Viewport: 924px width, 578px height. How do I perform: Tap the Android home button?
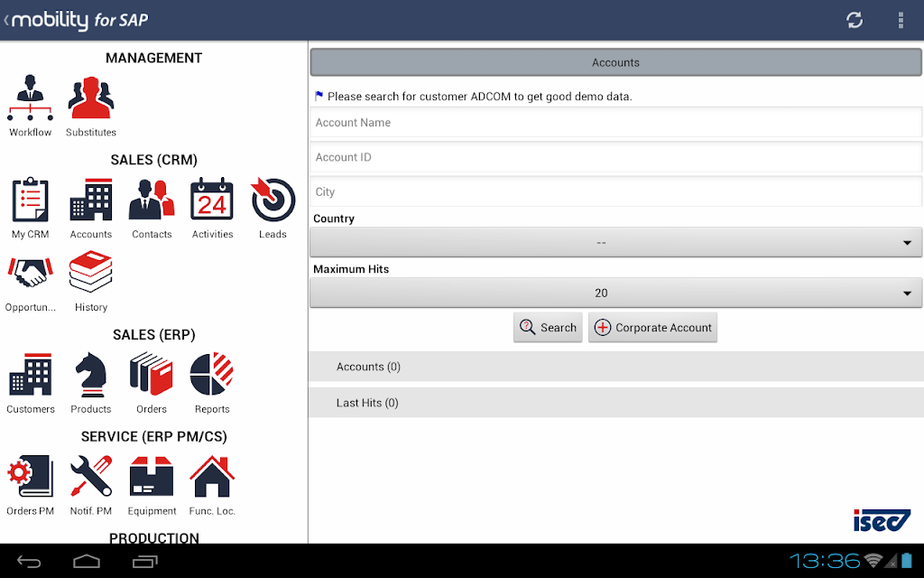point(87,561)
